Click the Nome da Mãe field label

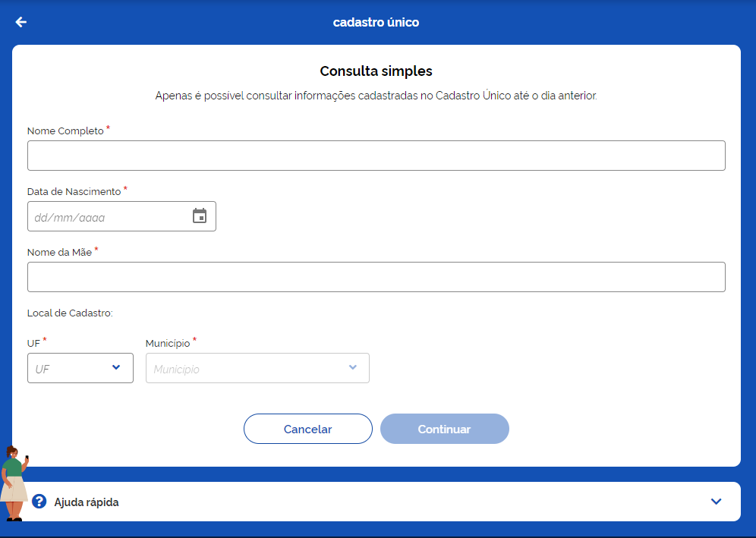click(59, 252)
